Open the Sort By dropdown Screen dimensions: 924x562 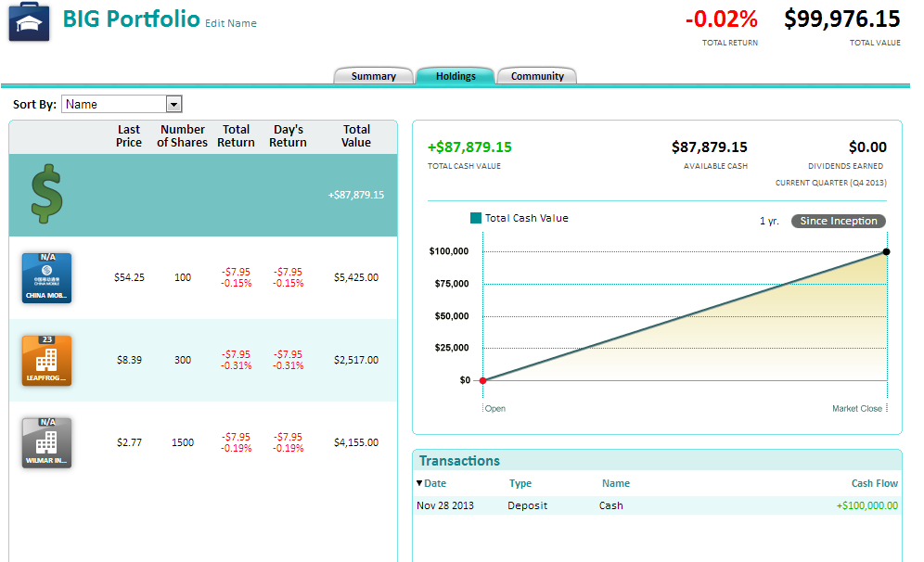[x=173, y=104]
